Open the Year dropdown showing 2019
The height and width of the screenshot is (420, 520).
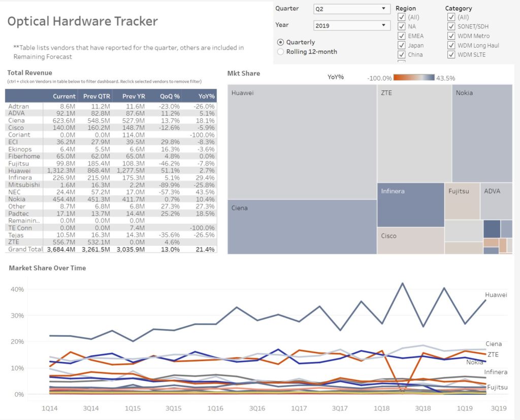pyautogui.click(x=351, y=25)
